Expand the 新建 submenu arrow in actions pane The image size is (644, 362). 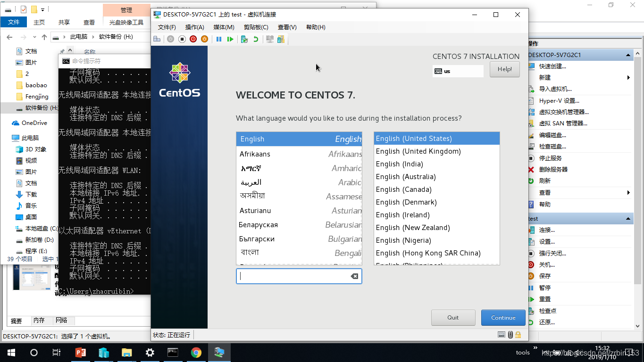(x=628, y=78)
